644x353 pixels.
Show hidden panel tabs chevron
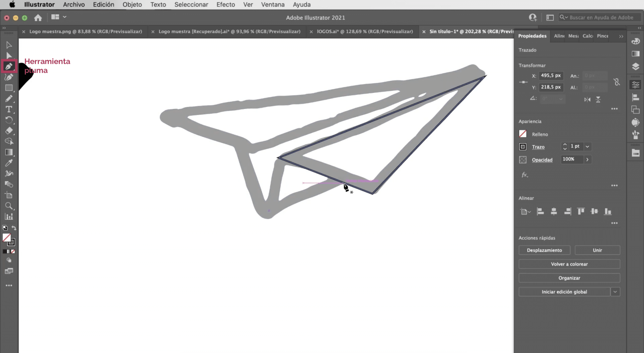(x=621, y=36)
